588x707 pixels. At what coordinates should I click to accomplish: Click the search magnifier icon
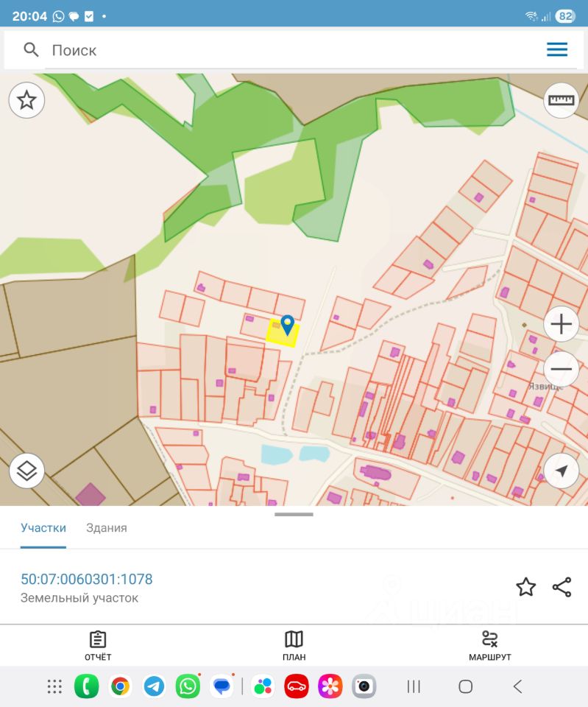click(x=31, y=49)
